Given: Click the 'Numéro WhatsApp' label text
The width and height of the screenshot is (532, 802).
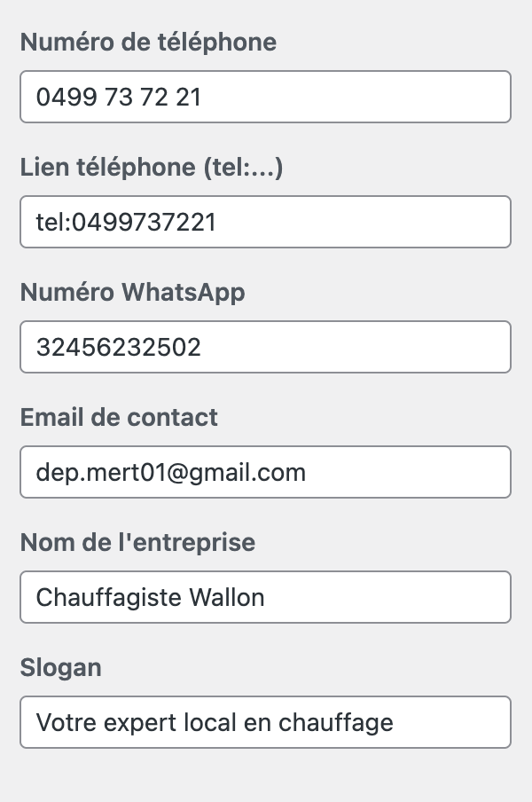Looking at the screenshot, I should click(x=132, y=292).
